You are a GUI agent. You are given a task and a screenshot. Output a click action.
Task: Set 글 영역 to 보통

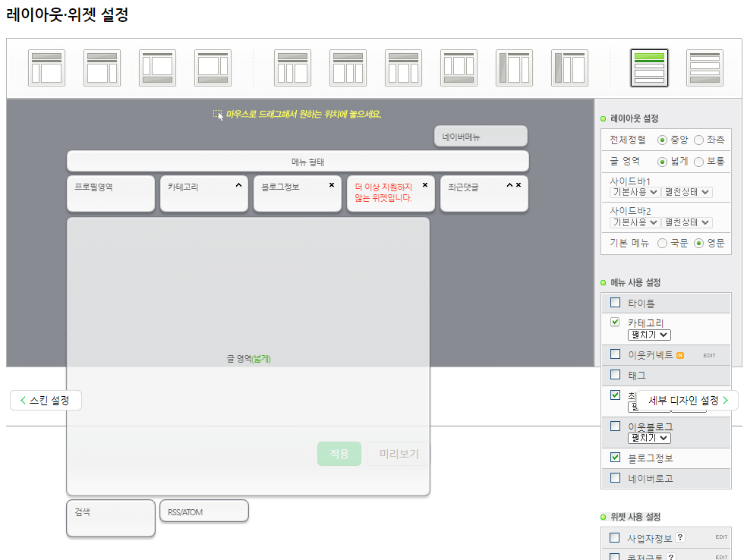(x=698, y=162)
